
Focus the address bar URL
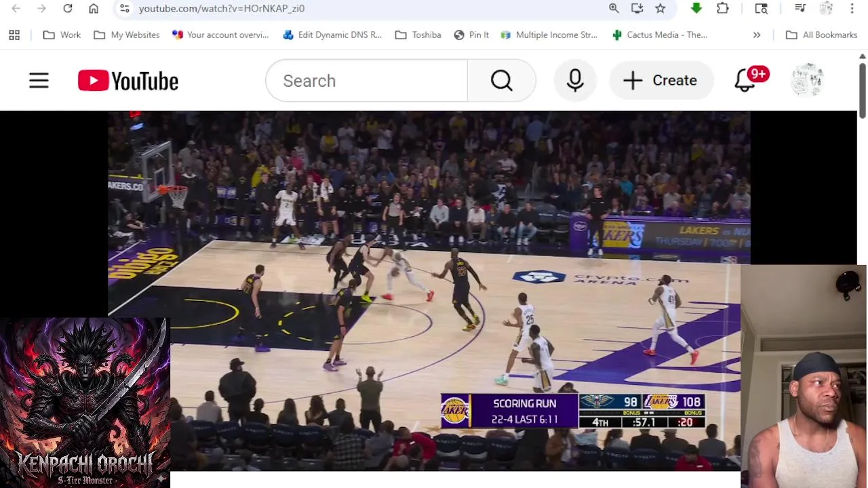click(222, 8)
